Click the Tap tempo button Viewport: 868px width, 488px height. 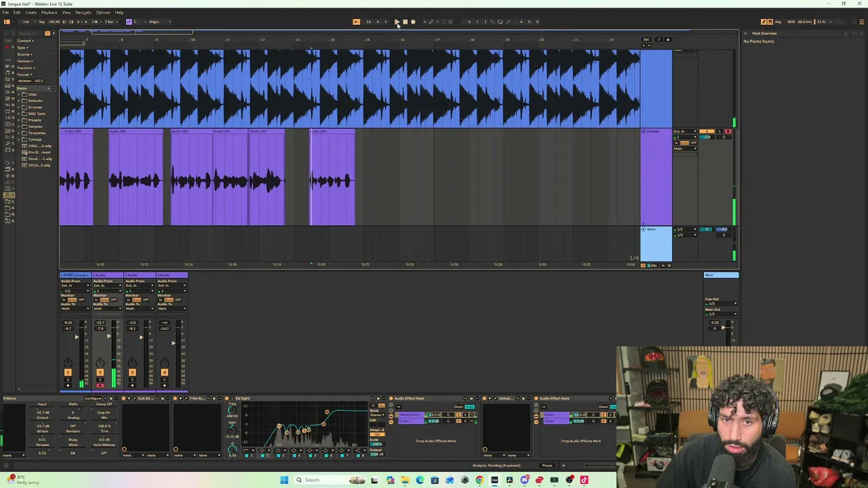[41, 22]
